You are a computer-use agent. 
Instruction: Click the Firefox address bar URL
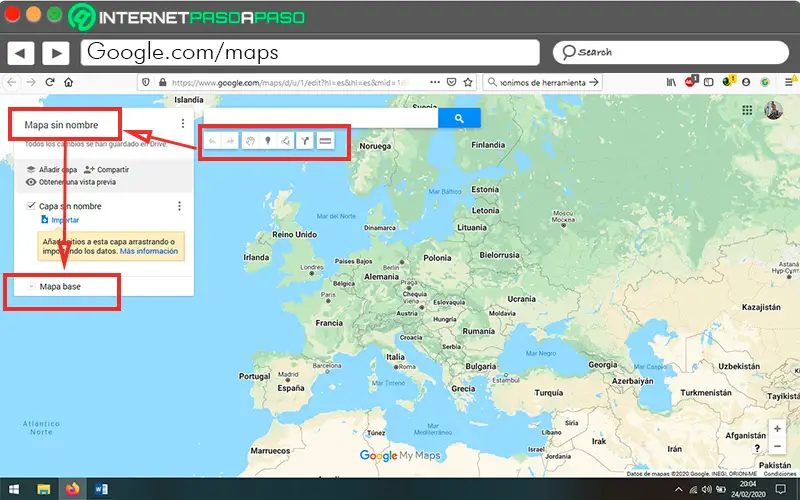click(x=289, y=82)
